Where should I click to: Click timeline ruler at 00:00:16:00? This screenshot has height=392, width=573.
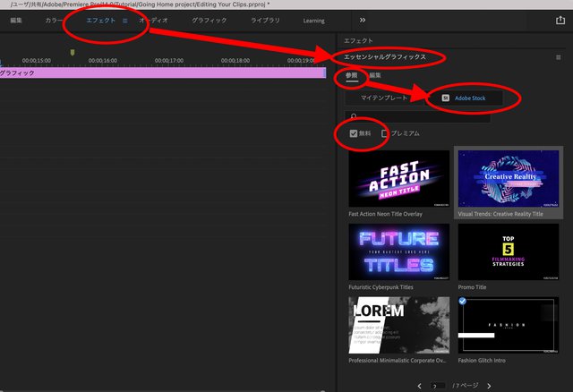pos(103,61)
